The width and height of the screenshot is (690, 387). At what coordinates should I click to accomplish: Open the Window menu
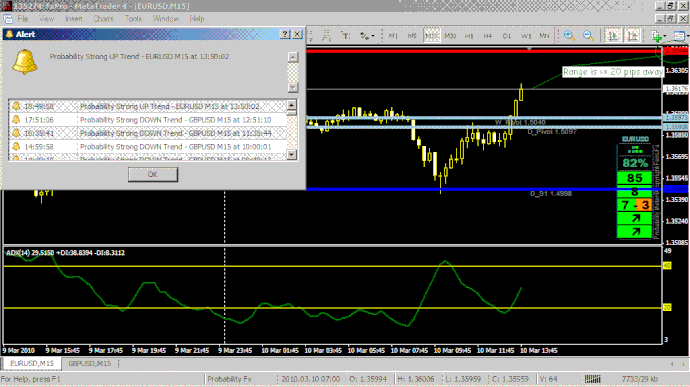165,18
